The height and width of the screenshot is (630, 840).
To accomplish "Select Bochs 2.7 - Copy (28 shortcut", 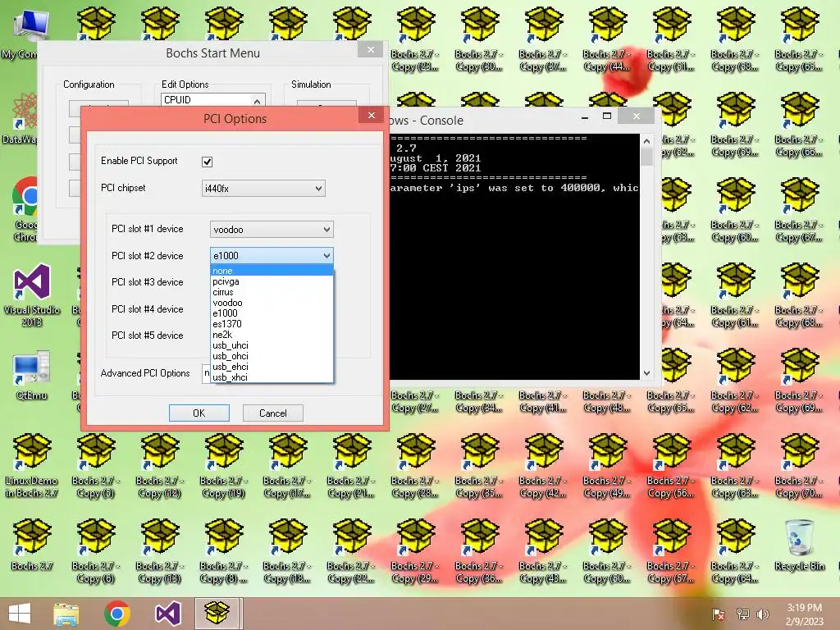I will [x=416, y=466].
